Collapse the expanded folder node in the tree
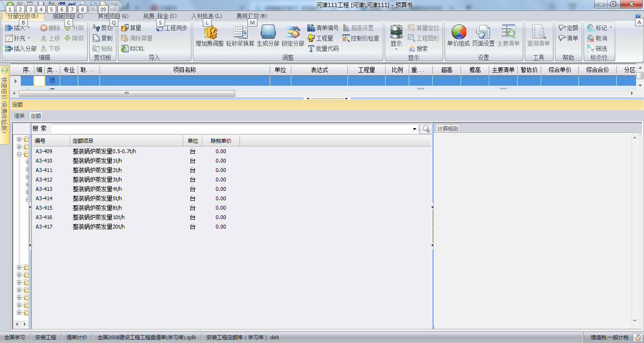Screen dimensions: 644x343 [x=19, y=154]
